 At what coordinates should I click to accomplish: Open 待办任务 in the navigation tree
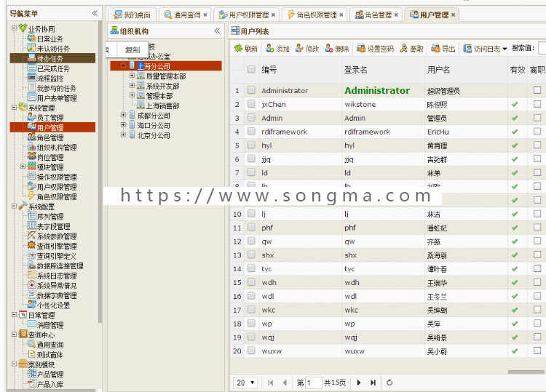click(x=50, y=58)
